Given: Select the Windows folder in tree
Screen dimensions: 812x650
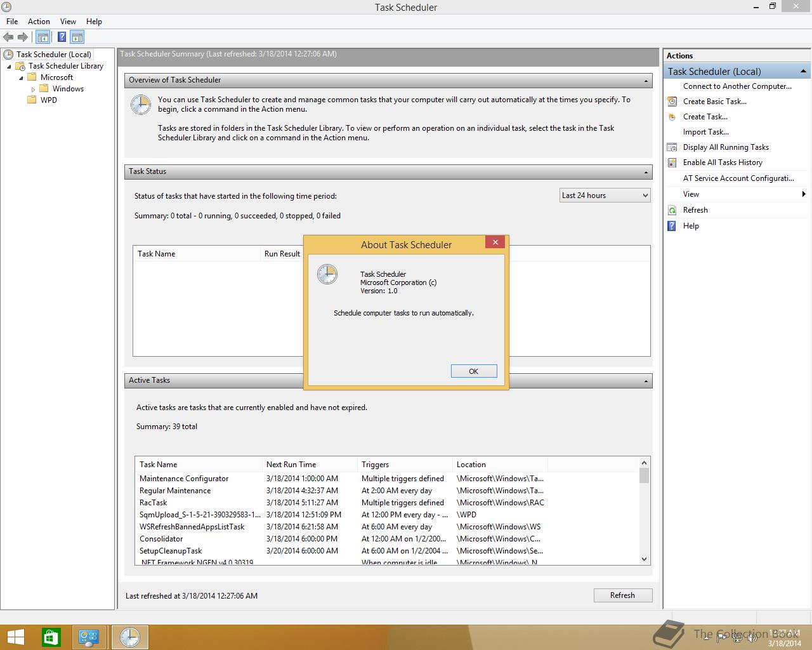Looking at the screenshot, I should coord(68,89).
